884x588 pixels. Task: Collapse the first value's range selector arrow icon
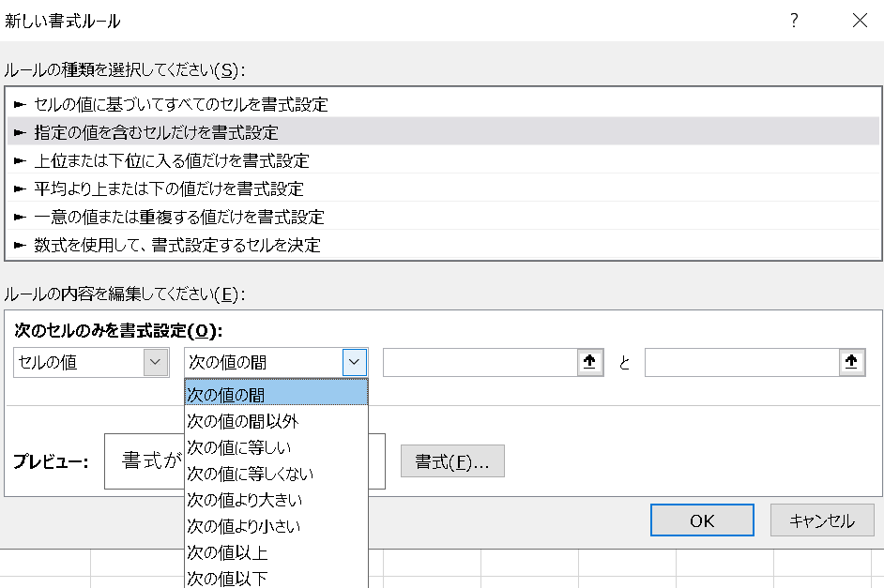point(589,362)
